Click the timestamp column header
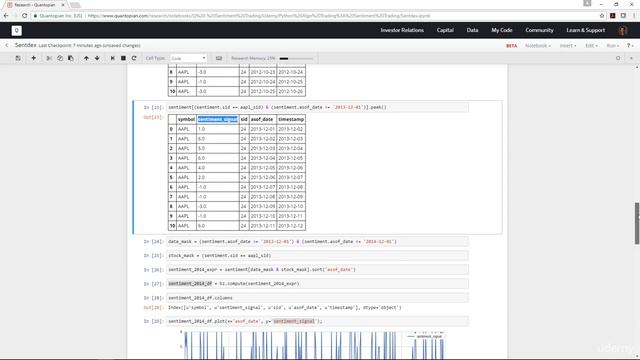Viewport: 640px width, 360px height. click(291, 119)
